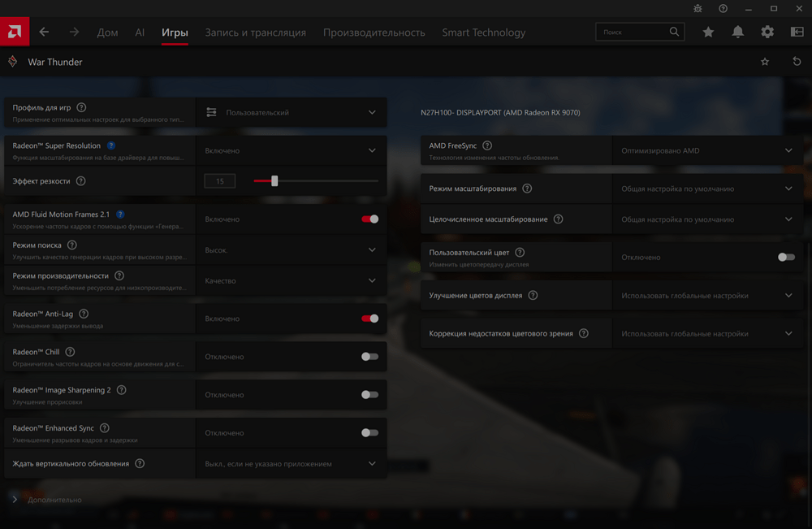Open favorites star in top bar

pos(708,33)
